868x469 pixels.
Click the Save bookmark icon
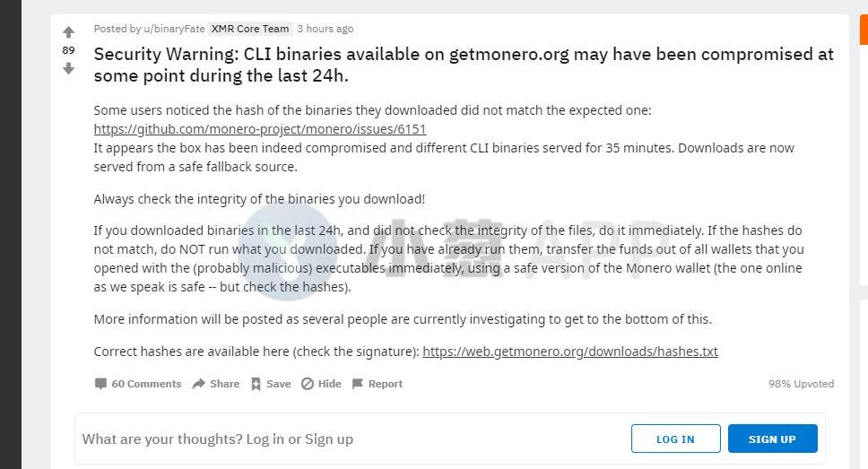[x=256, y=384]
